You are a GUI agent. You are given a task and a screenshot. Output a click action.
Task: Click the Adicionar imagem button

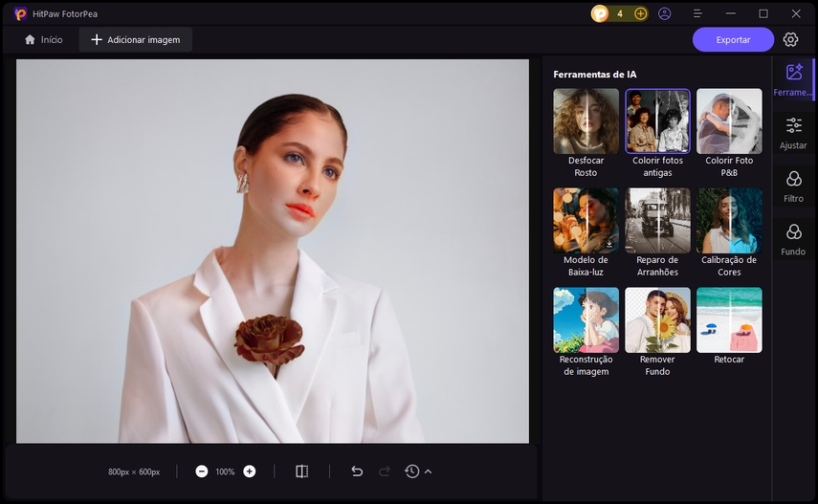(x=136, y=39)
